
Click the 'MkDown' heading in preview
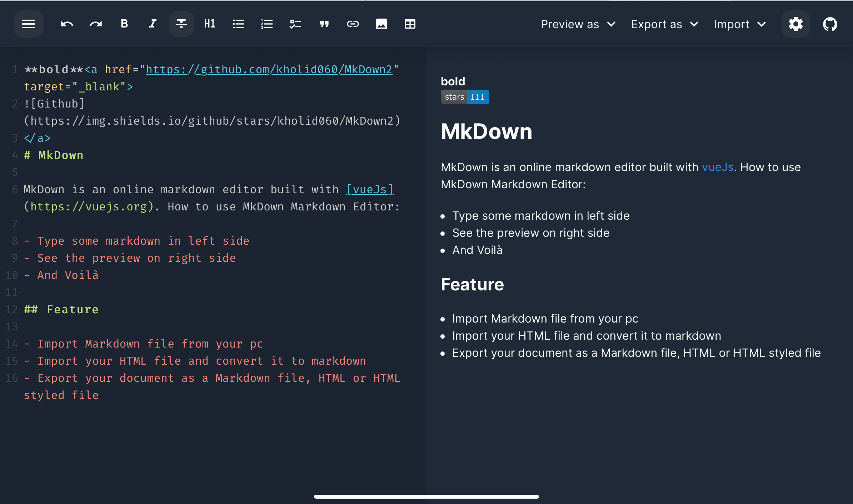[x=487, y=131]
